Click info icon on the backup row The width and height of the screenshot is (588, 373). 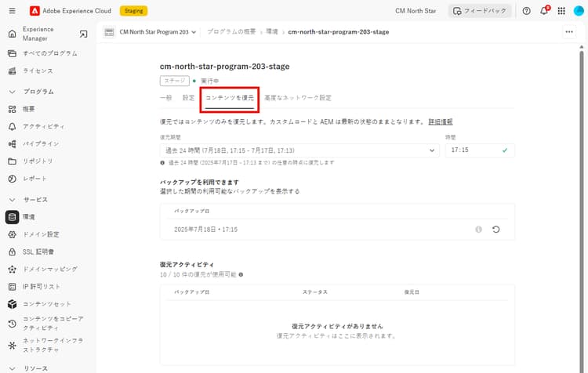pyautogui.click(x=478, y=230)
